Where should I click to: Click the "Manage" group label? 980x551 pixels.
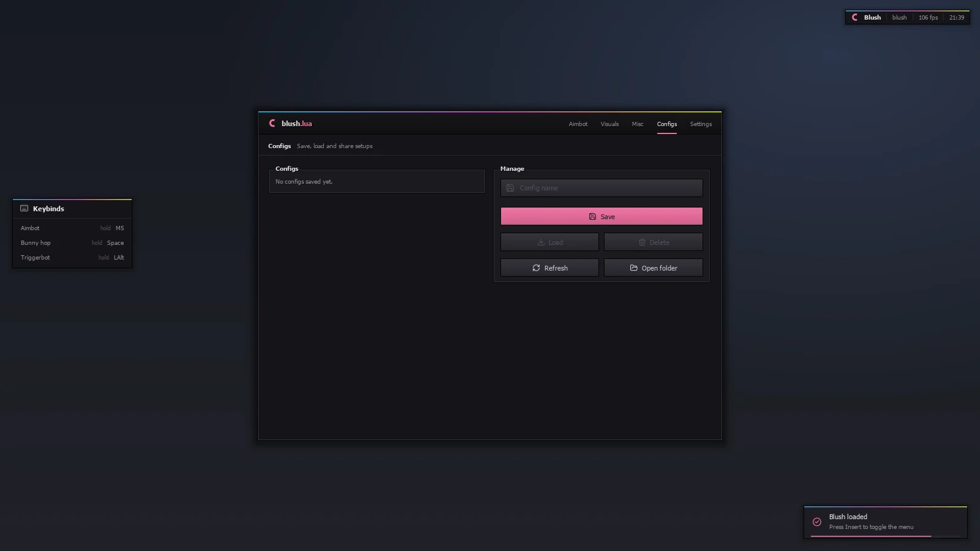[512, 169]
